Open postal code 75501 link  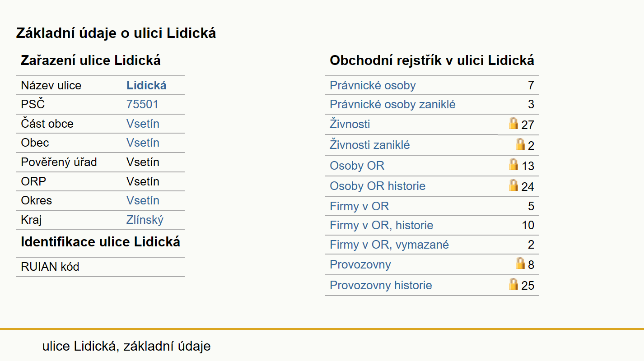pos(142,105)
